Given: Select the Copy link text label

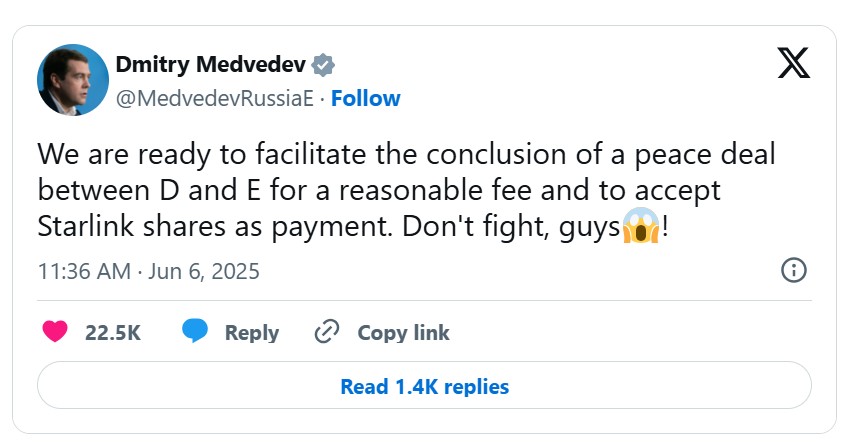Looking at the screenshot, I should (x=403, y=332).
